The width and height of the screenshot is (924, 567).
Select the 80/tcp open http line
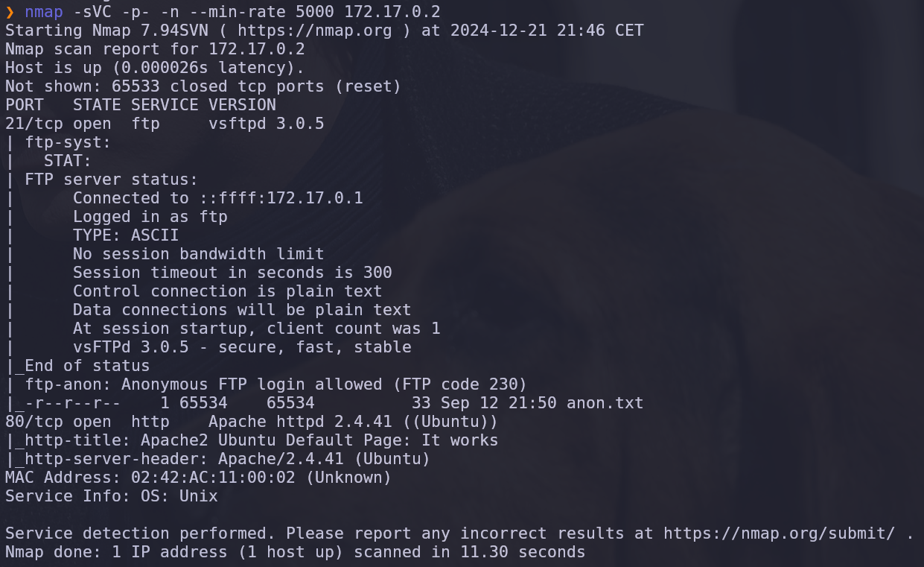pyautogui.click(x=252, y=422)
